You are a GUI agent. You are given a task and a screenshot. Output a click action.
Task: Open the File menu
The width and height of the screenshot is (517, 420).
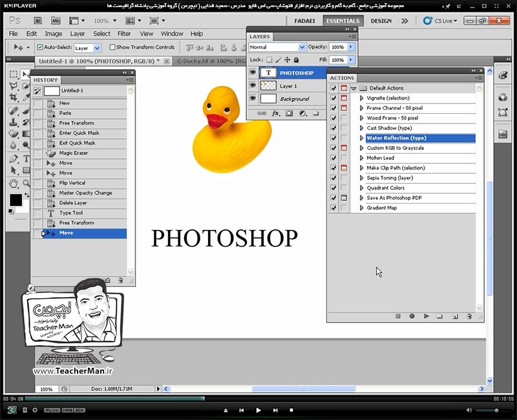click(x=13, y=34)
